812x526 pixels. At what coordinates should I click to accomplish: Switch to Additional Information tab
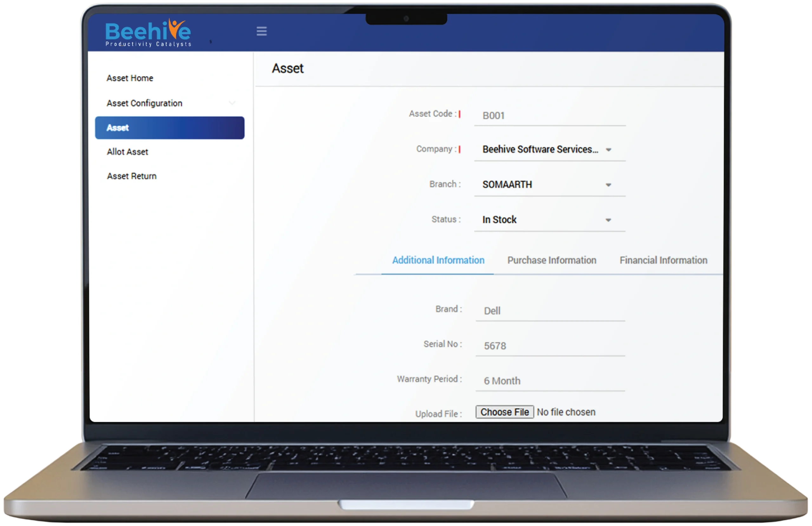pos(438,260)
